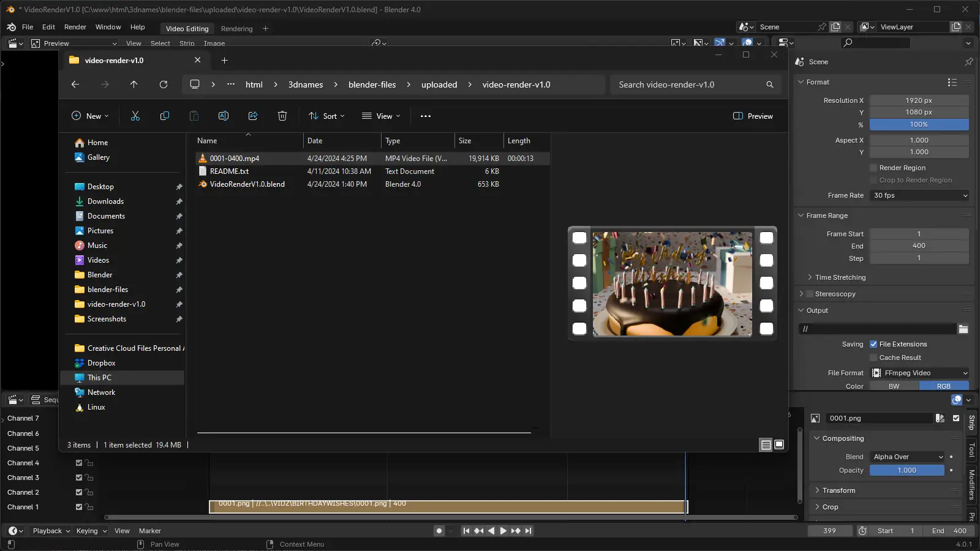Open the output folder browser icon
The height and width of the screenshot is (551, 980).
[963, 329]
